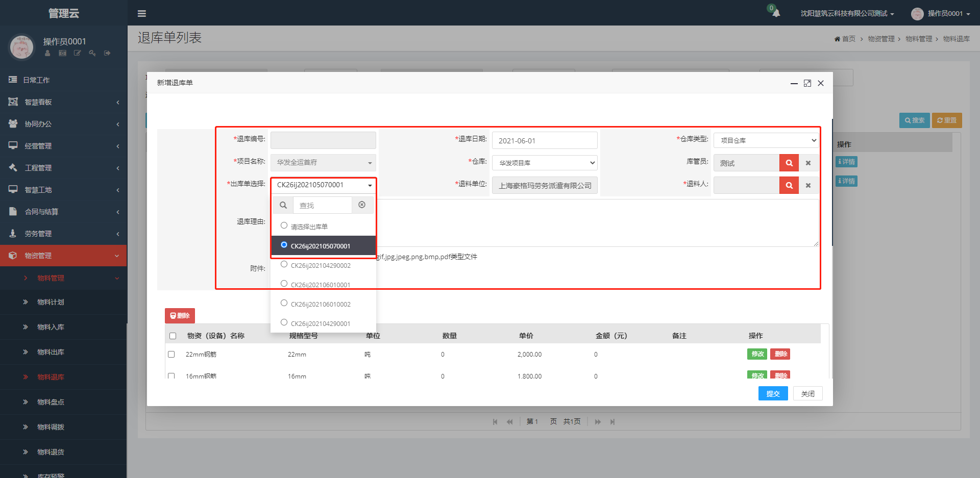Click the search icon next to 库管员 field

point(789,163)
